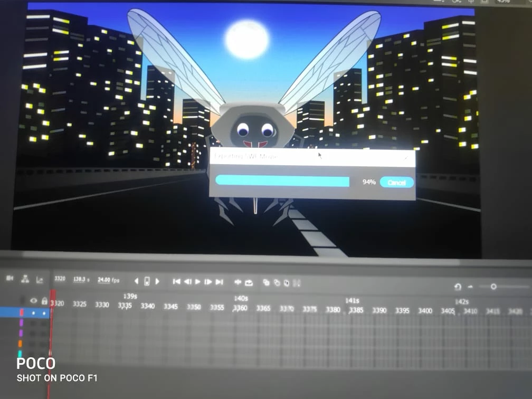Click frame 3400 on the timeline ruler
The image size is (532, 399).
(425, 311)
